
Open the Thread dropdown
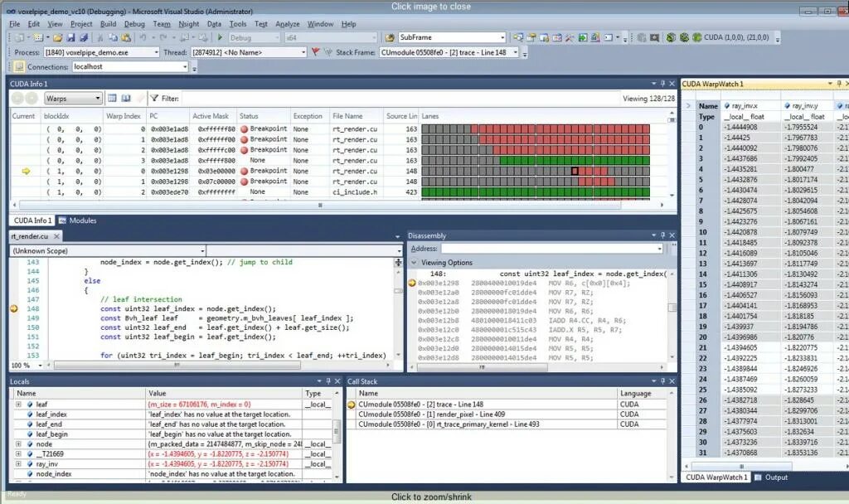click(x=303, y=52)
